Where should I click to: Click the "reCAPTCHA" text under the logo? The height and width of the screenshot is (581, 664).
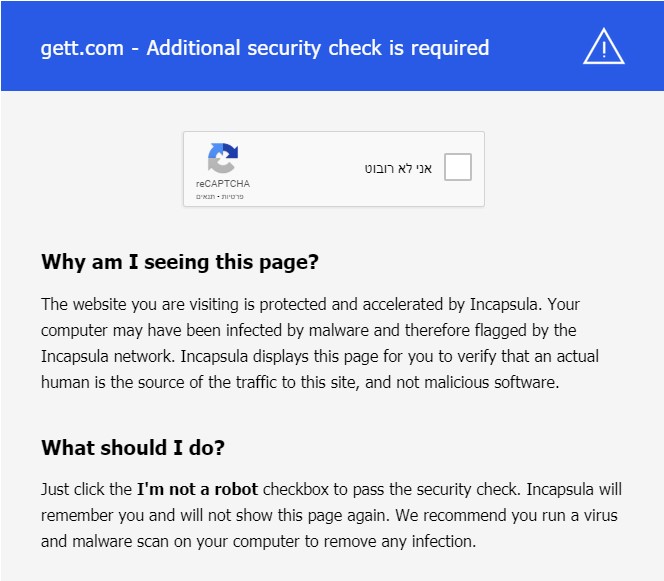click(223, 184)
